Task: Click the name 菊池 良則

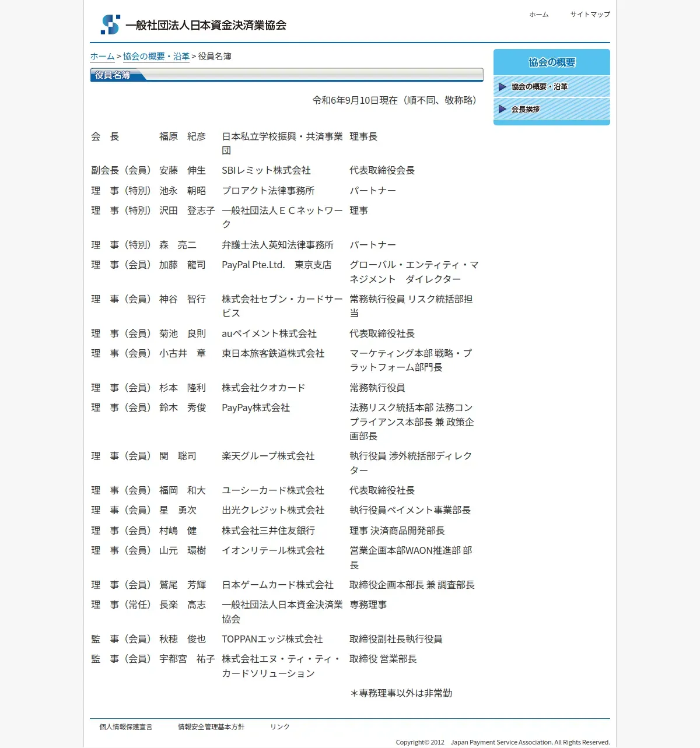Action: click(183, 333)
